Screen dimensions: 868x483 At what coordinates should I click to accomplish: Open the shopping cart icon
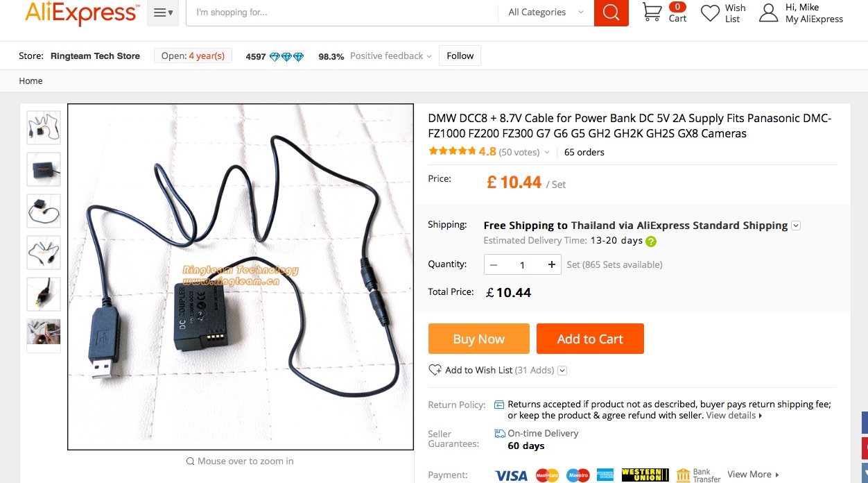coord(652,12)
